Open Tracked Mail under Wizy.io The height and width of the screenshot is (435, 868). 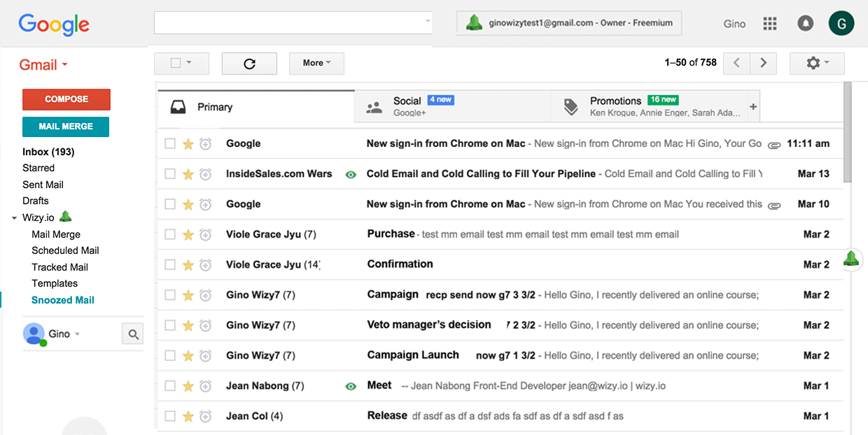(59, 267)
